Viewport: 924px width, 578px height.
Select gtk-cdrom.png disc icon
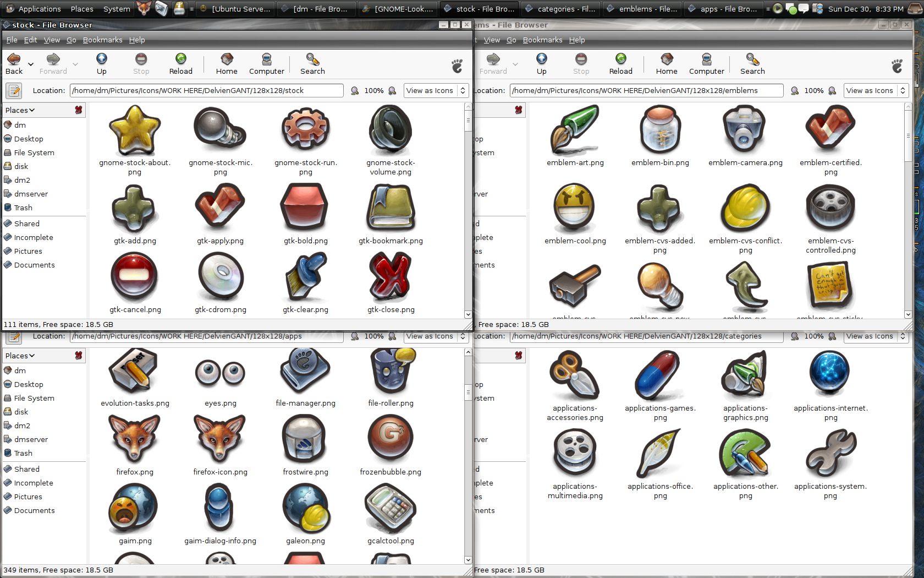pos(220,276)
